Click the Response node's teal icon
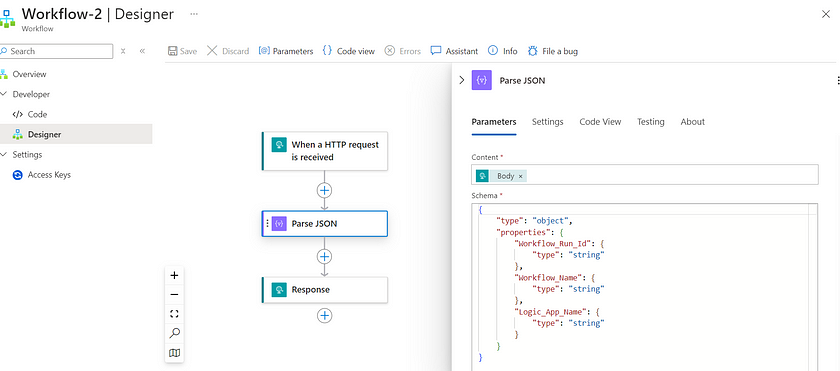The image size is (840, 371). (x=279, y=290)
